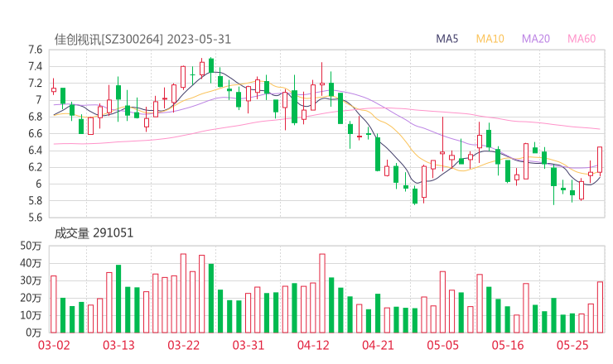Click the MA5 legend label

coord(446,39)
